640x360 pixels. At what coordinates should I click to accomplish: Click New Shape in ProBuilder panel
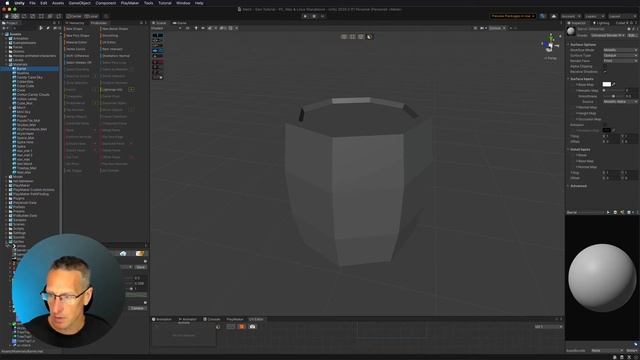(x=74, y=29)
